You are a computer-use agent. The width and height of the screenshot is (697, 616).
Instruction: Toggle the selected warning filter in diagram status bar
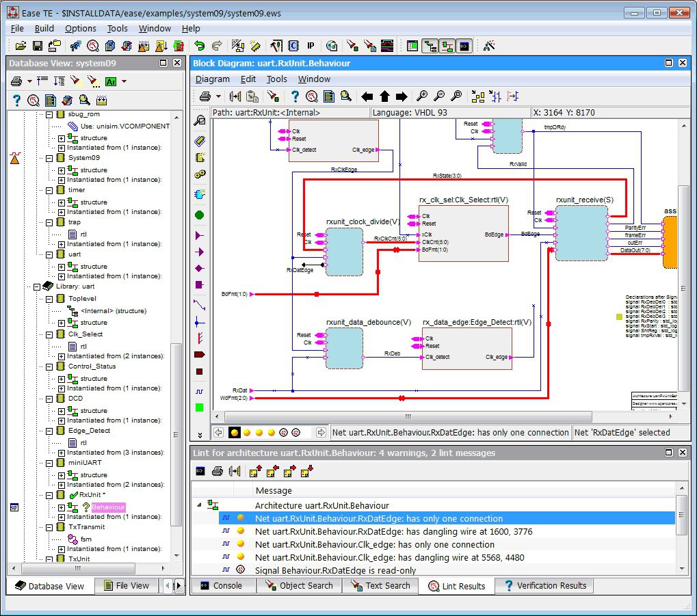[235, 432]
